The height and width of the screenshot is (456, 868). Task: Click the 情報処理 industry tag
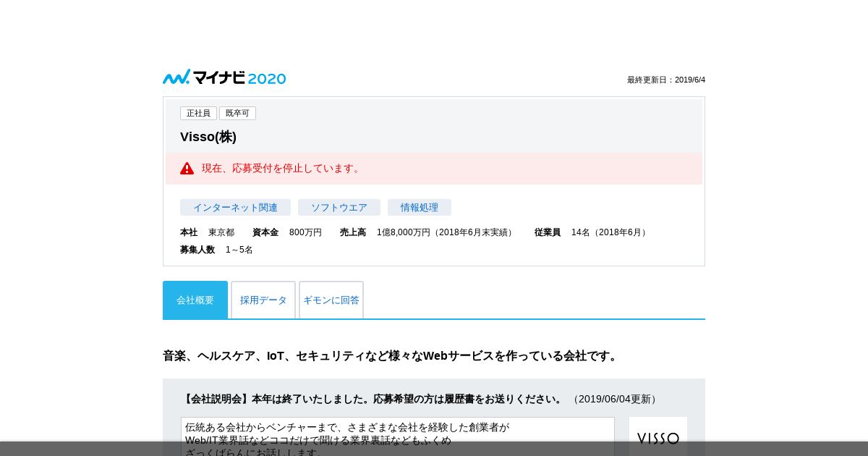pos(420,208)
